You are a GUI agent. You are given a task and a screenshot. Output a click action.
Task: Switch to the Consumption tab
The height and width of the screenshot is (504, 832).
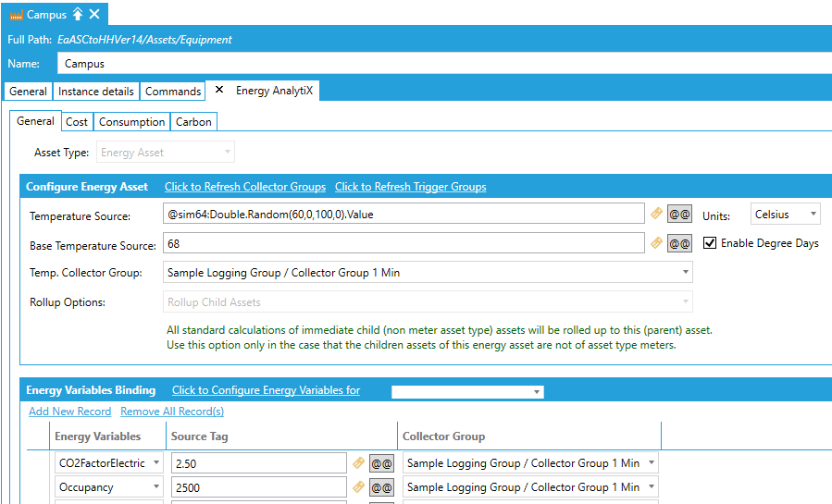(131, 121)
